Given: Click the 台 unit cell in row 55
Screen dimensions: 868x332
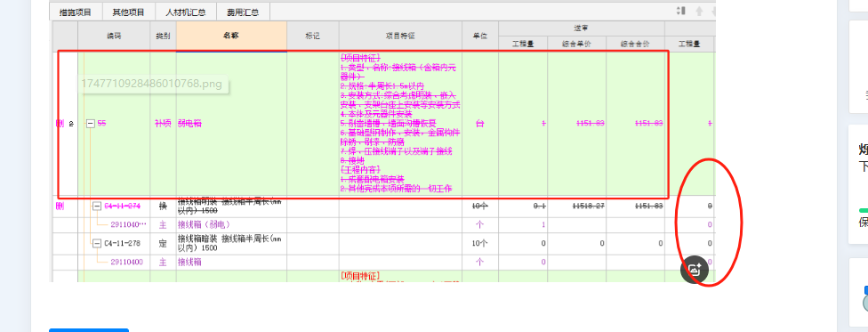Looking at the screenshot, I should coord(480,124).
